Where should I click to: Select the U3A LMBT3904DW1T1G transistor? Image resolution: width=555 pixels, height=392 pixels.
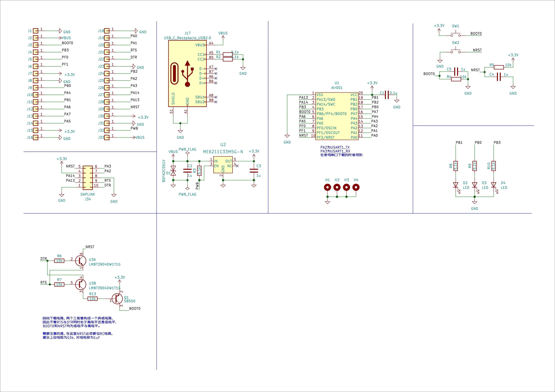pos(81,261)
